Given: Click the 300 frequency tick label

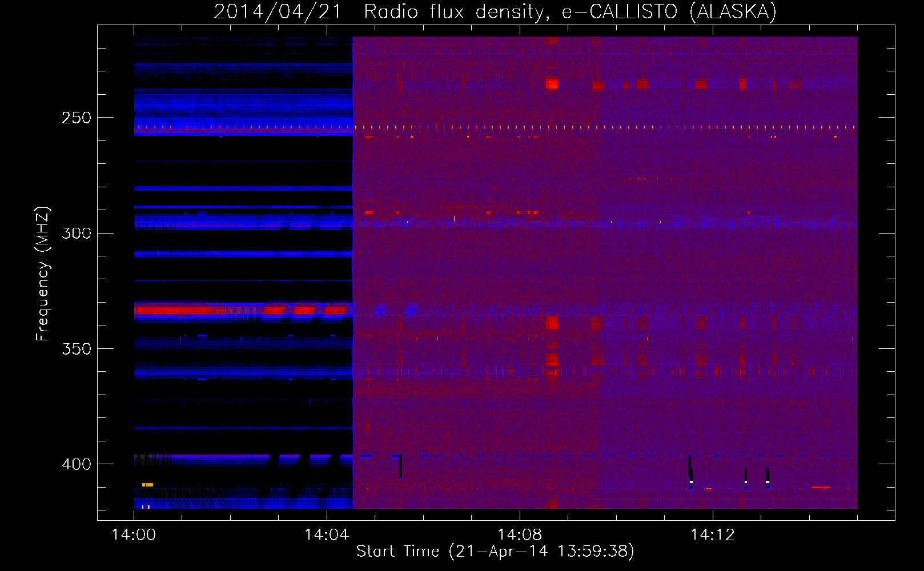Looking at the screenshot, I should (x=77, y=233).
